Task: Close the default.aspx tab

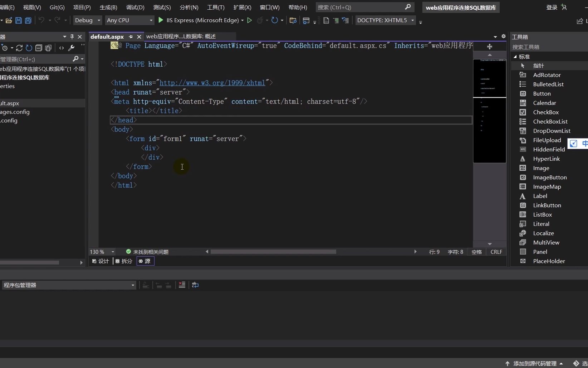Action: click(139, 37)
